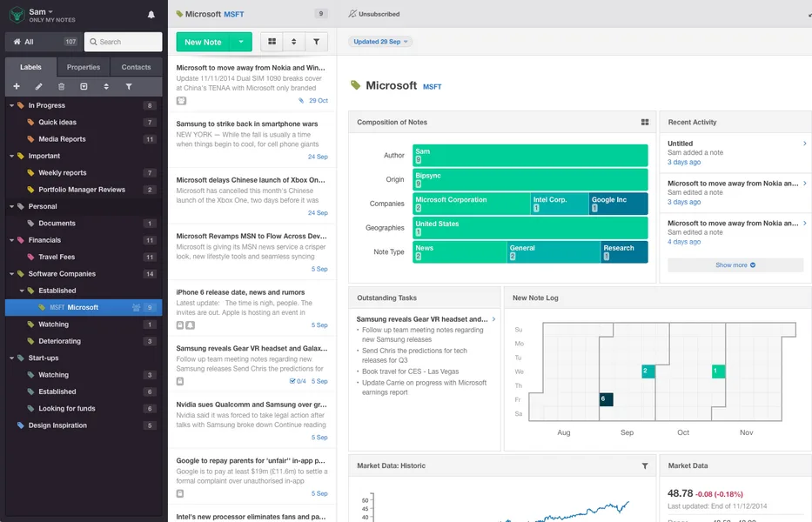This screenshot has height=522, width=812.
Task: Collapse the Start-ups label group
Action: 11,358
